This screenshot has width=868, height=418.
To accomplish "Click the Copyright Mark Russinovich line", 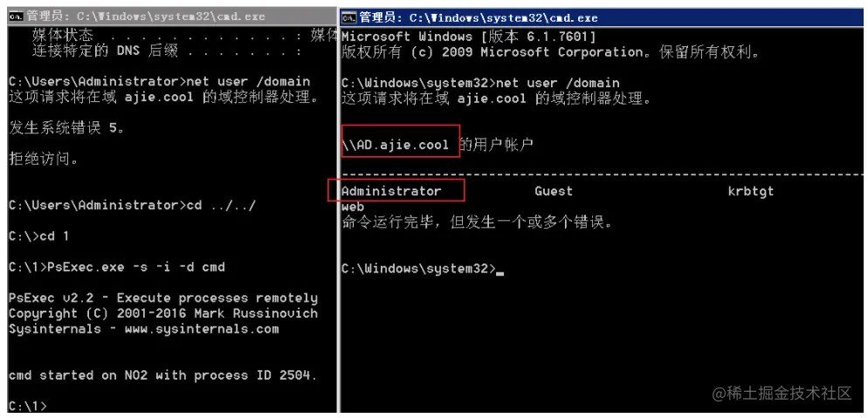I will point(163,313).
